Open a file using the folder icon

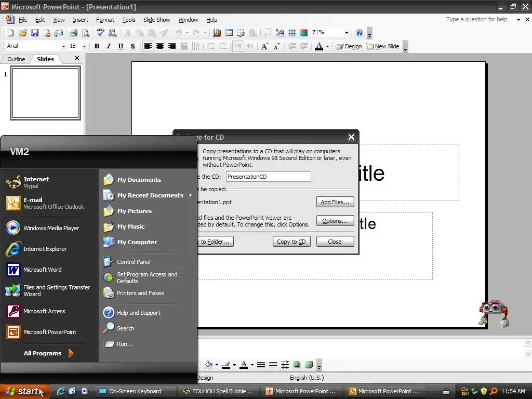[22, 33]
